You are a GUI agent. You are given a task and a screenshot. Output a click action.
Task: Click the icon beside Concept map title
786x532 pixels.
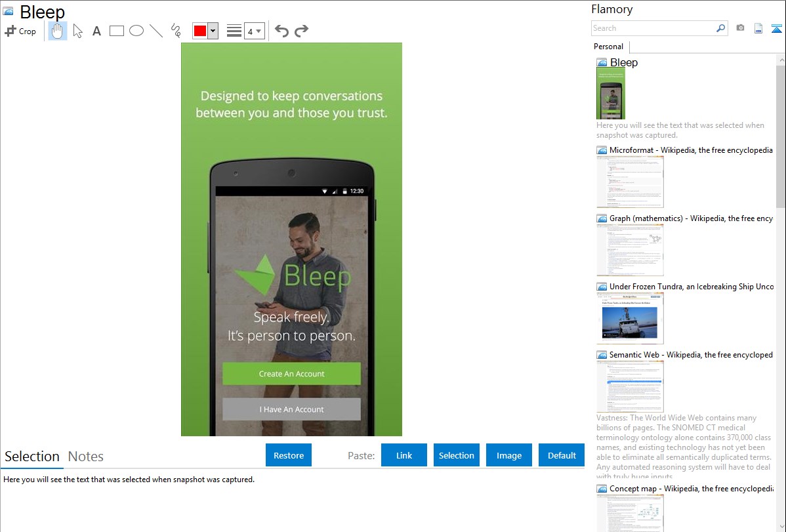tap(602, 489)
